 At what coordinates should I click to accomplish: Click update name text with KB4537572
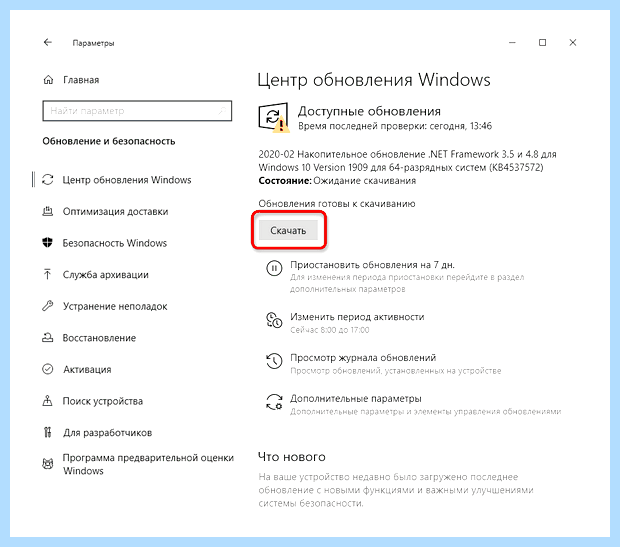pos(407,161)
